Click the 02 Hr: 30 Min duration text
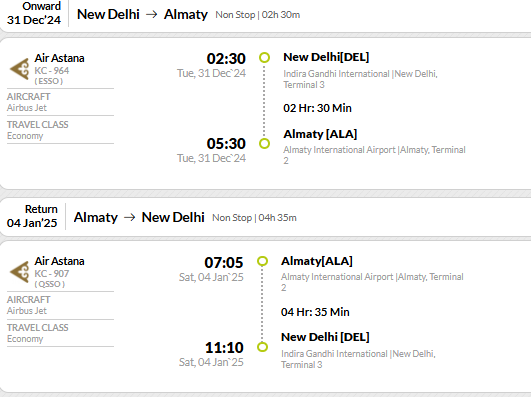This screenshot has width=531, height=397. click(317, 108)
